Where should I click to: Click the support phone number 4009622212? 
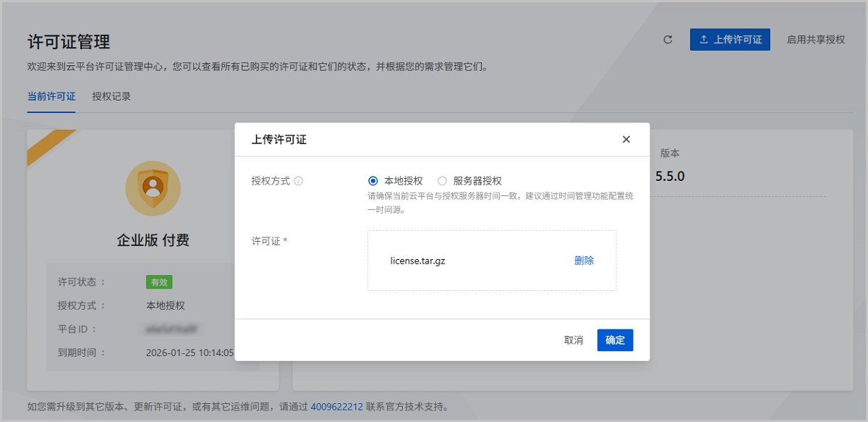pos(337,407)
